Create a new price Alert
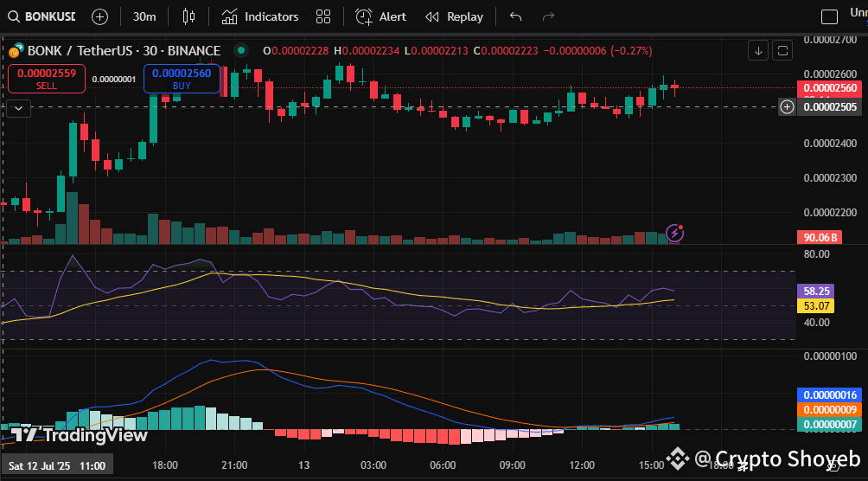Screen dimensions: 868x481 click(380, 16)
